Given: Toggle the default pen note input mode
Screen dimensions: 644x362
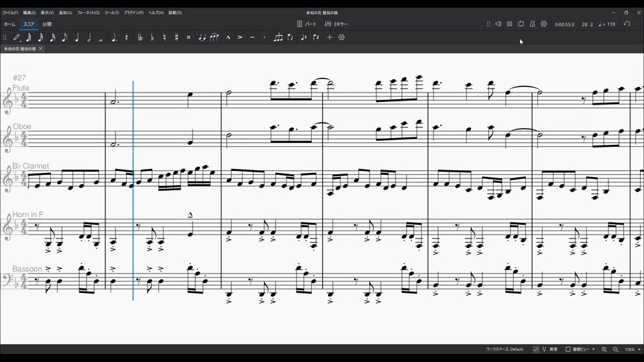Looking at the screenshot, I should pyautogui.click(x=16, y=38).
